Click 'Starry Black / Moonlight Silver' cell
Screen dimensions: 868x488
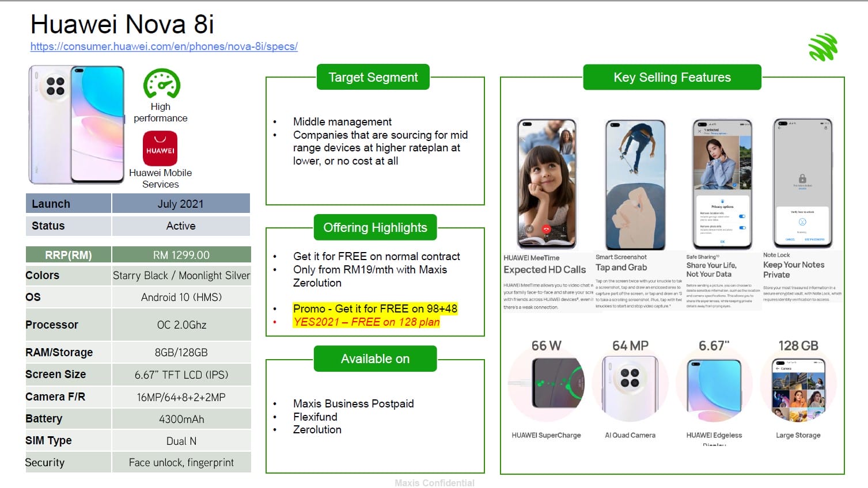pos(181,276)
